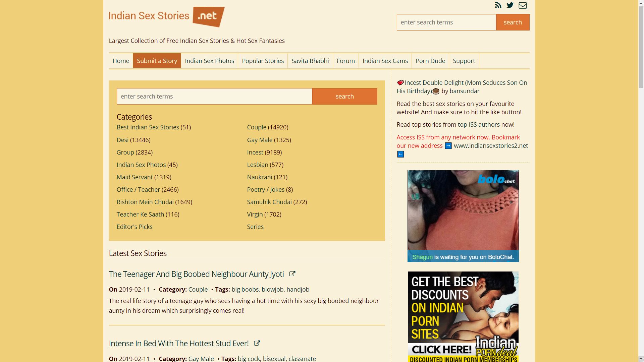Click the page vertical scrollbar
Viewport: 644px width, 362px height.
click(x=641, y=181)
